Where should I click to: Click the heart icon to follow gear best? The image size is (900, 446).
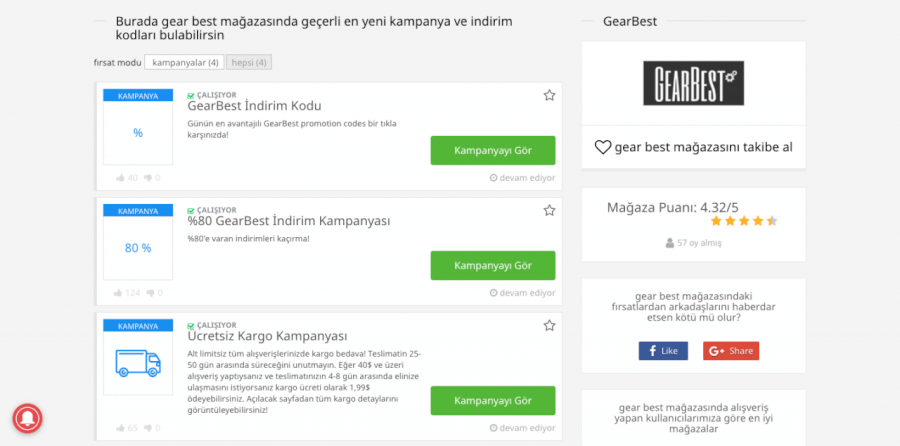(x=603, y=148)
